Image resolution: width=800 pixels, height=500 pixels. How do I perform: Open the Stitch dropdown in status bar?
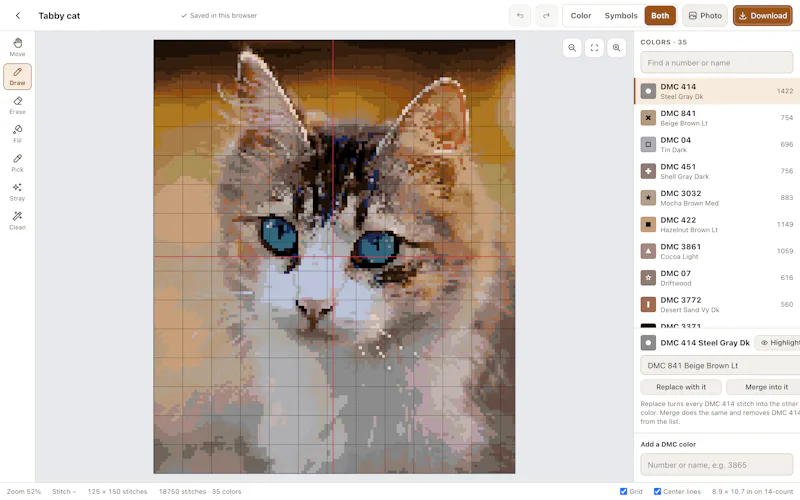[x=64, y=491]
